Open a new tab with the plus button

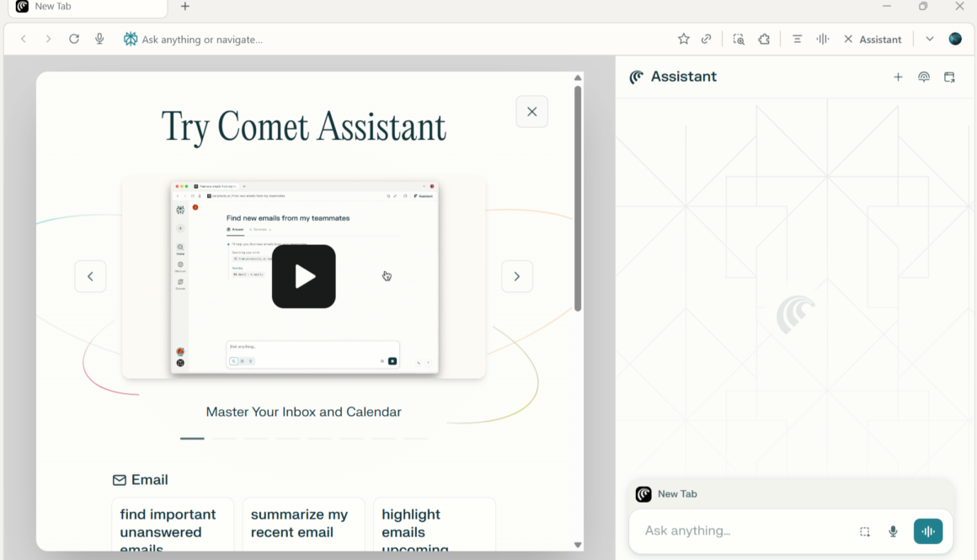click(184, 8)
